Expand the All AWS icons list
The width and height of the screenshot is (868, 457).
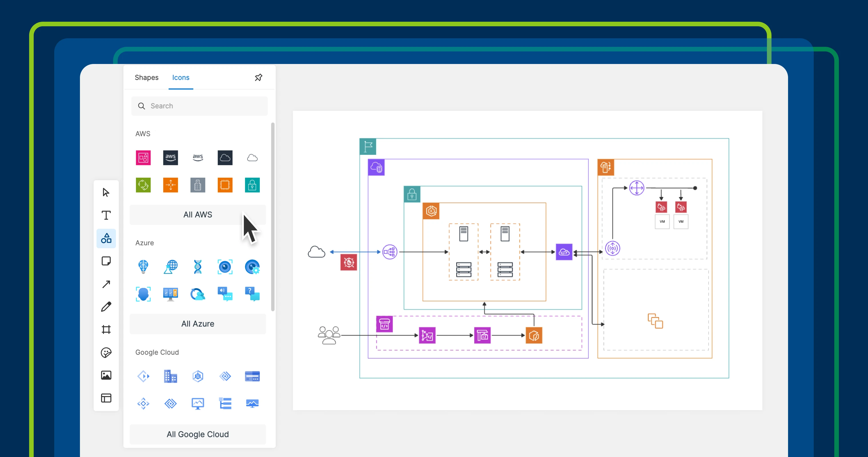coord(198,215)
